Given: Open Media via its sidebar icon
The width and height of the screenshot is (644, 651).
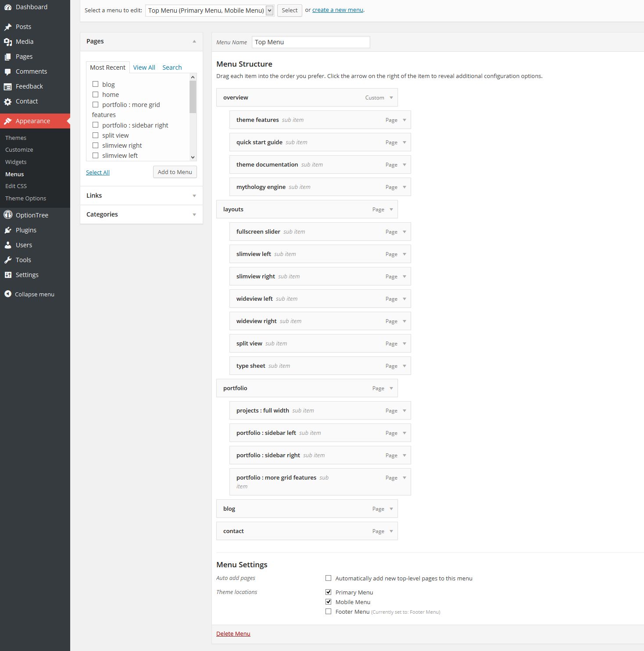Looking at the screenshot, I should [8, 42].
